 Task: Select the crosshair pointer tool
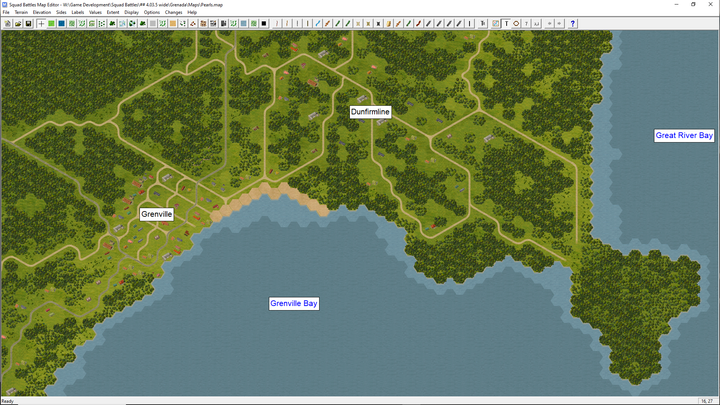click(x=41, y=23)
